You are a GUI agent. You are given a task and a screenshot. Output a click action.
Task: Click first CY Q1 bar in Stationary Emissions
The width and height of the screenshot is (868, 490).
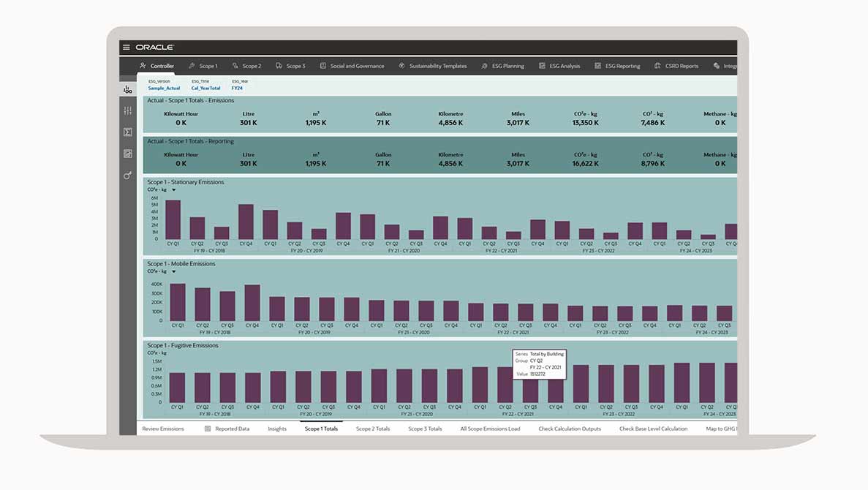[173, 219]
